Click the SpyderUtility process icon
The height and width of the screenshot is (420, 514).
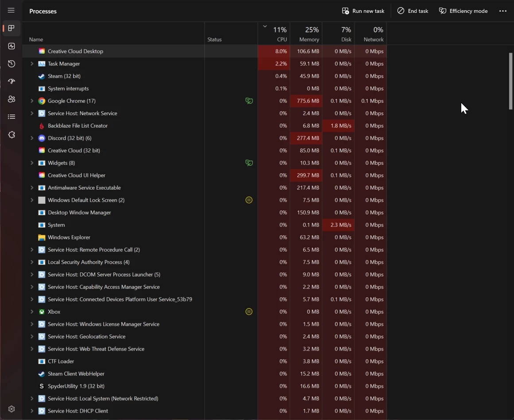coord(42,386)
